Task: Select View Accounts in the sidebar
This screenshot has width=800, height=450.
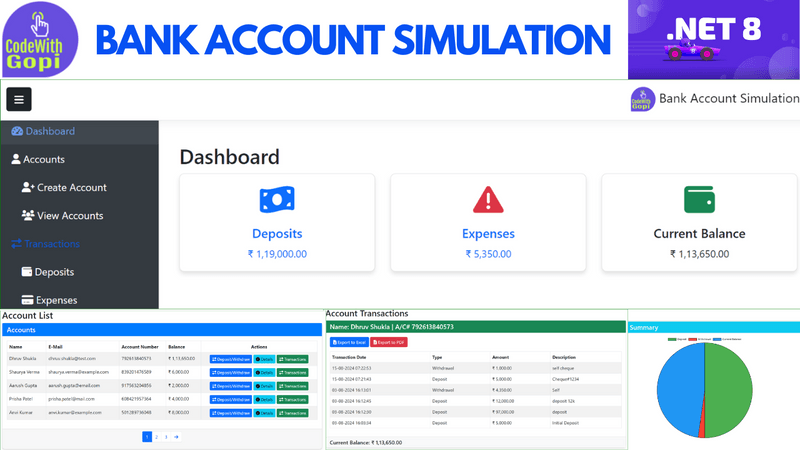Action: 70,215
